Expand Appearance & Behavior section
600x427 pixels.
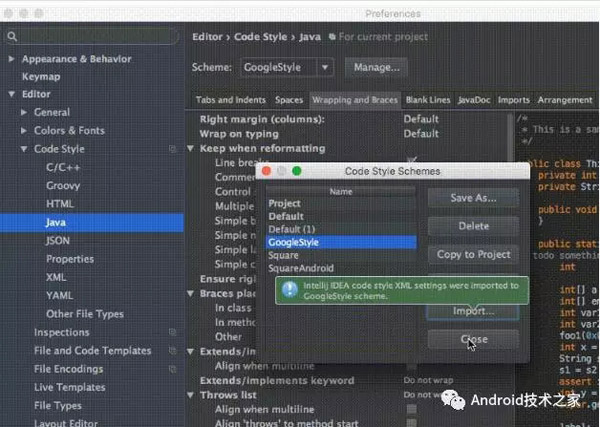(x=11, y=59)
